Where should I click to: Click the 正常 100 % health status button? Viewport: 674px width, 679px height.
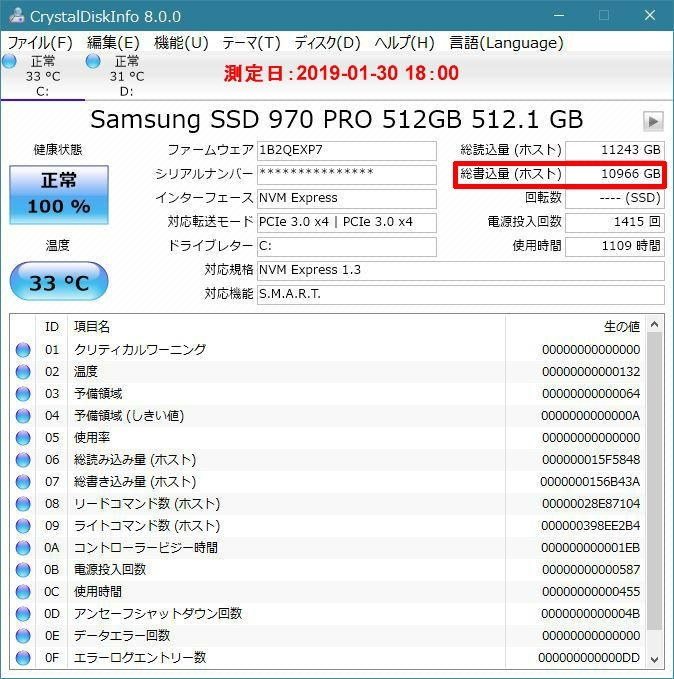(59, 194)
